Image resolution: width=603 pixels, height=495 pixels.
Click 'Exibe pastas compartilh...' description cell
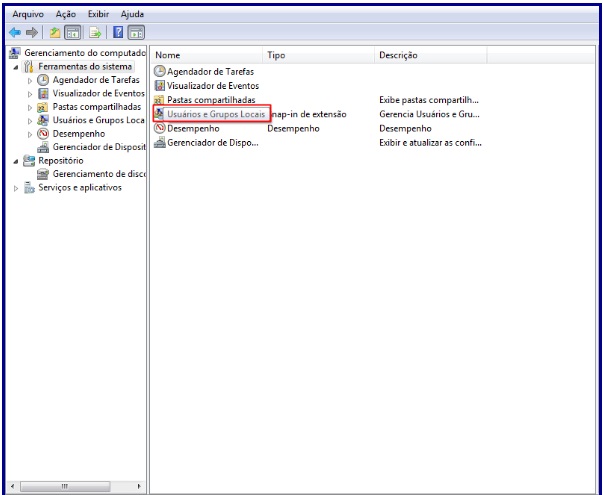coord(429,100)
